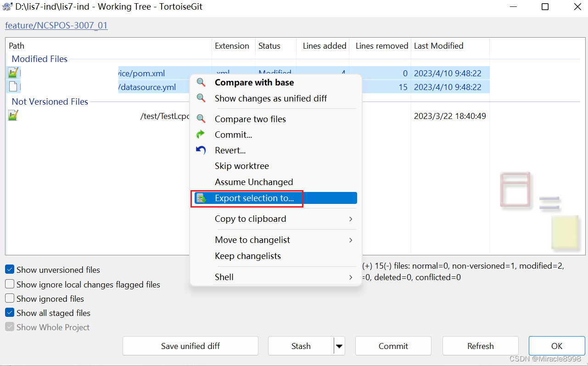Choose Show changes as unified diff
588x366 pixels.
click(x=276, y=98)
